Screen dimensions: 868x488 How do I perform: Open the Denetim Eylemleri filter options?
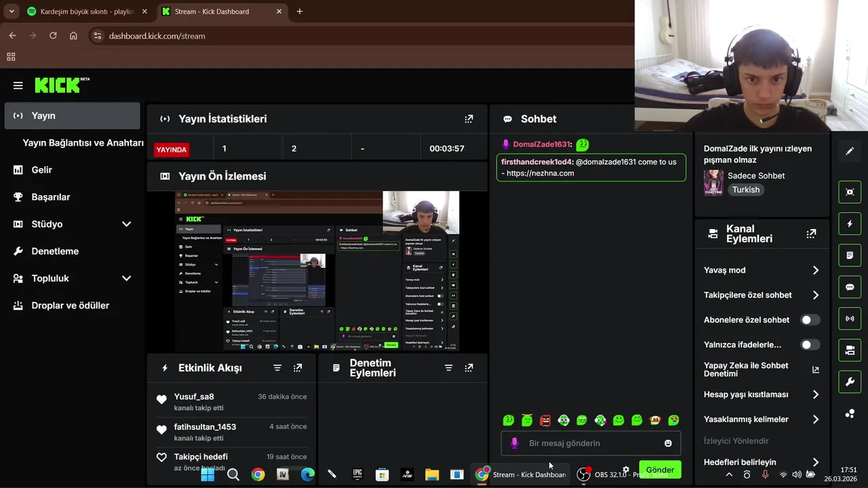(x=448, y=367)
